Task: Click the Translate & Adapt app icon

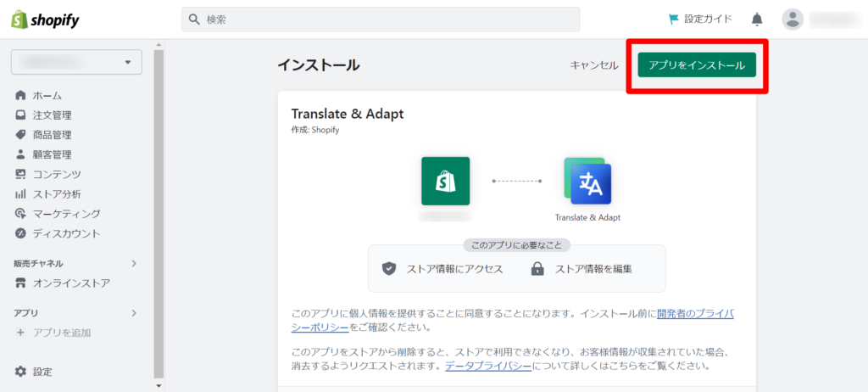Action: (x=587, y=181)
